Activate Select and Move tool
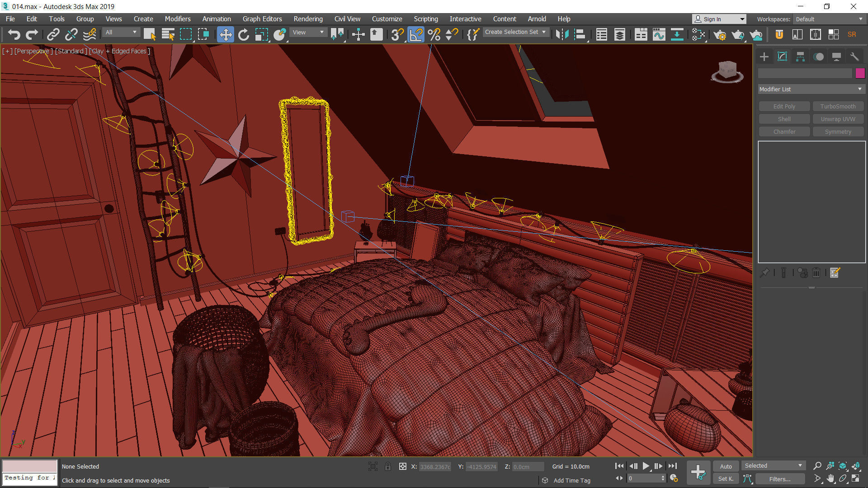868x488 pixels. coord(225,34)
